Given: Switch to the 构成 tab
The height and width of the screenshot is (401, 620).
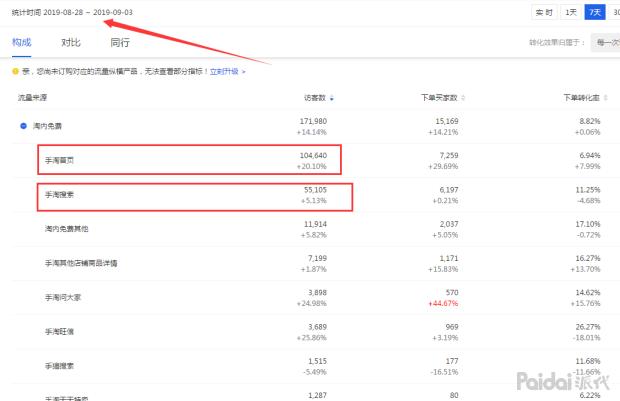Looking at the screenshot, I should [x=21, y=43].
